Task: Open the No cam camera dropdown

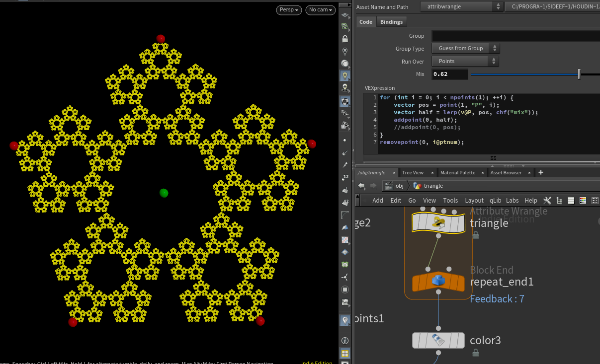Action: click(320, 10)
